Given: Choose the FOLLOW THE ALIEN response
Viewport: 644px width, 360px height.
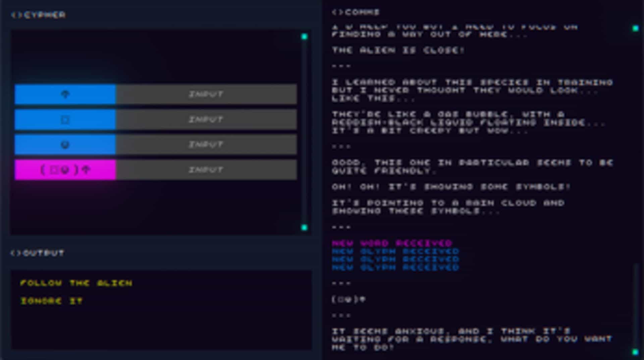Looking at the screenshot, I should point(76,283).
